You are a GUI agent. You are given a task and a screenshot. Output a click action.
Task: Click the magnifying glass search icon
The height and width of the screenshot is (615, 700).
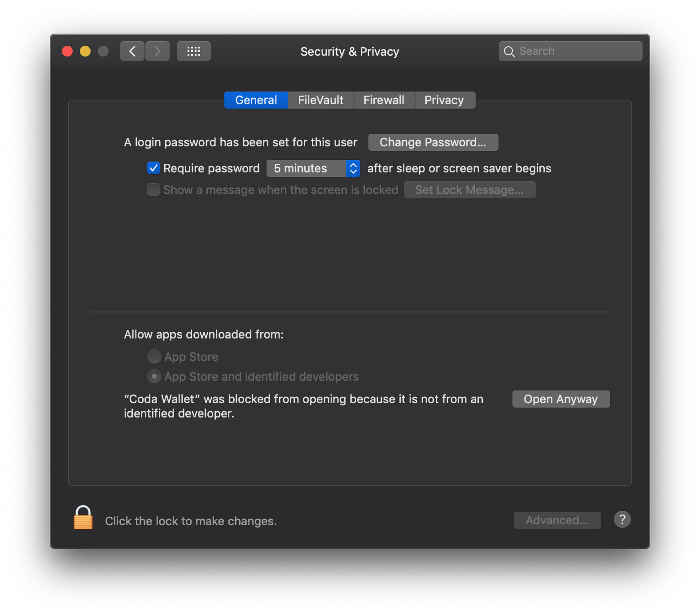coord(509,52)
